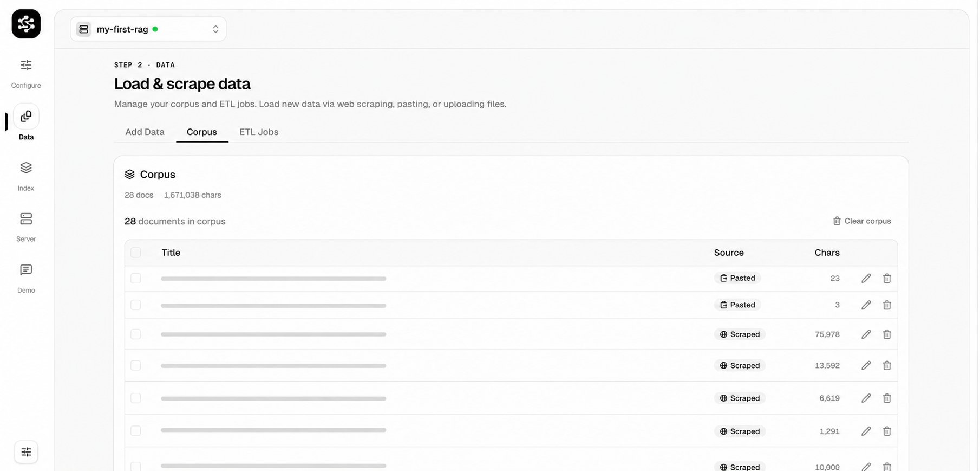Delete the Scraped document with 1,291 chars
Image resolution: width=980 pixels, height=471 pixels.
click(x=887, y=431)
